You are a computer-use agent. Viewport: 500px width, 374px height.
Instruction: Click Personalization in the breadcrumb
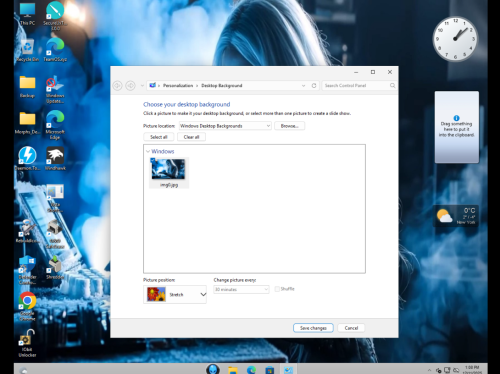point(178,86)
